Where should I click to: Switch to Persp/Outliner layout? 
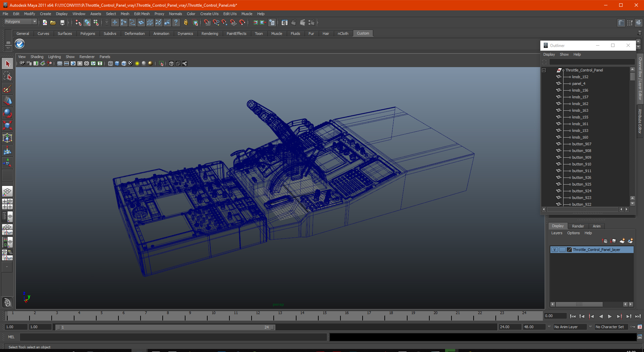click(x=7, y=217)
